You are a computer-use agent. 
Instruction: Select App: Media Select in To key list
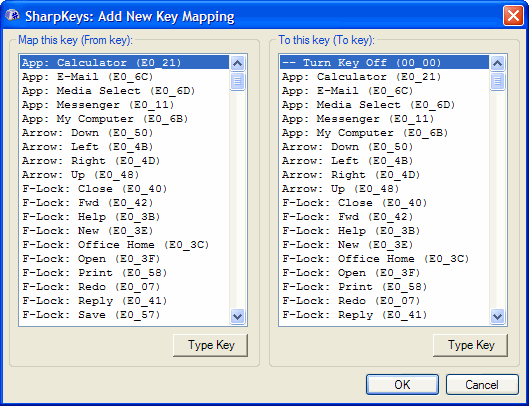coord(385,105)
